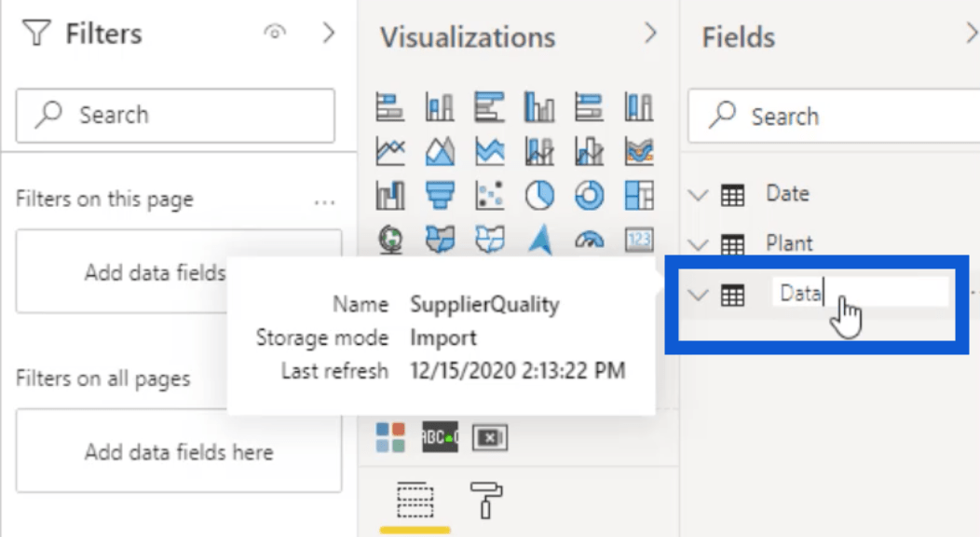Click the table icon beside Plant
Screen dimensions: 980x537
click(x=732, y=244)
